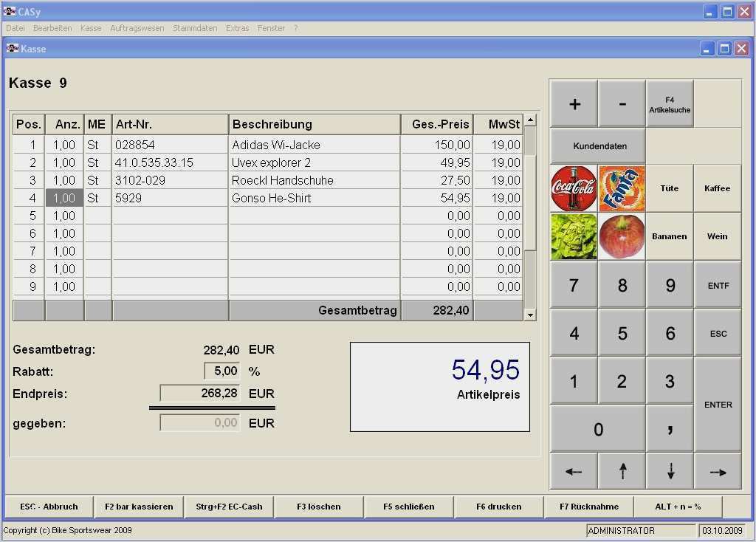Viewport: 756px width, 542px height.
Task: Select the Gonso He-Shirt row
Action: pos(271,198)
